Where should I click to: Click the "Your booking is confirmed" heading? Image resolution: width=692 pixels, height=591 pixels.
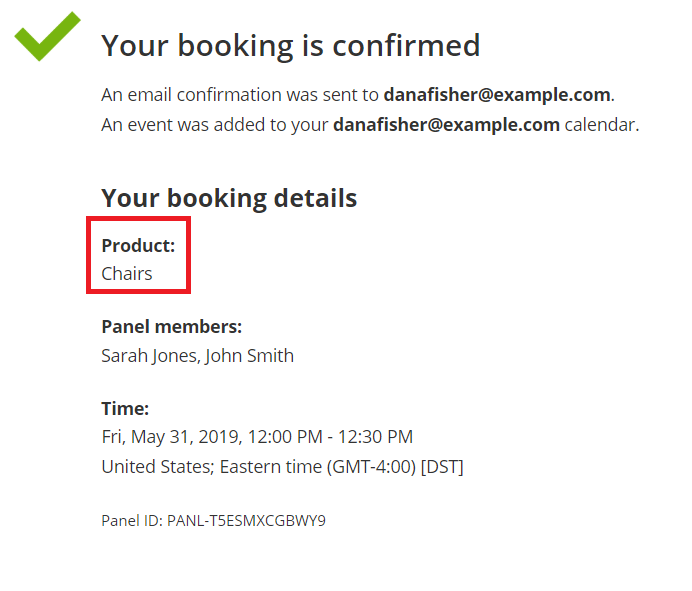pos(291,45)
